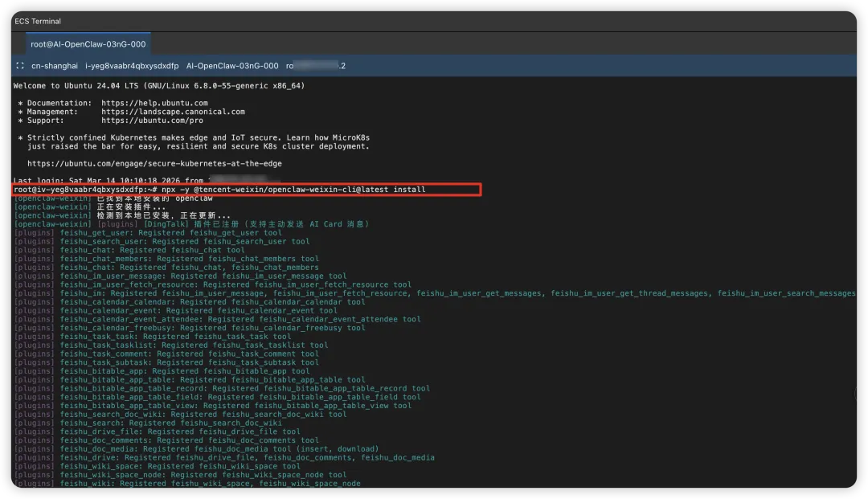Open the https://help.ubuntu.com documentation link
The height and width of the screenshot is (499, 868).
coord(154,103)
